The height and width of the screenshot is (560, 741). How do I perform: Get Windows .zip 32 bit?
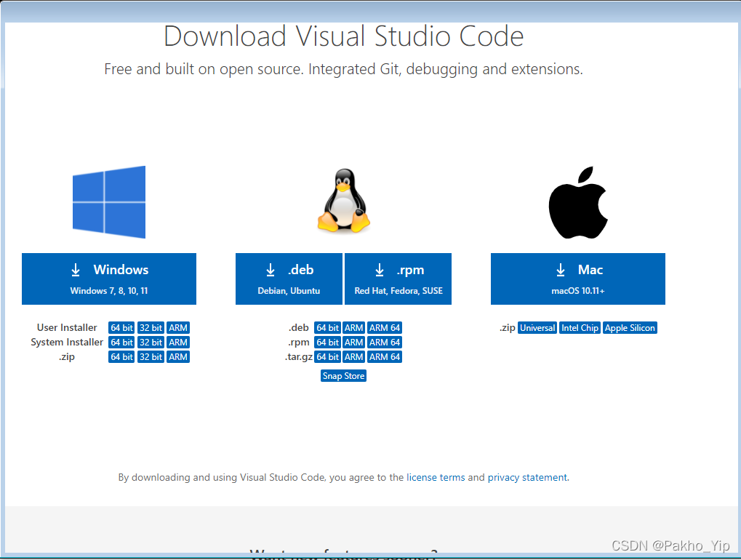click(151, 357)
